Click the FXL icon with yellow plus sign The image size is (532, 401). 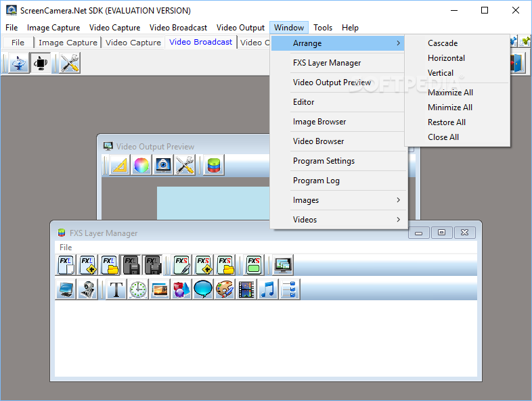[87, 264]
